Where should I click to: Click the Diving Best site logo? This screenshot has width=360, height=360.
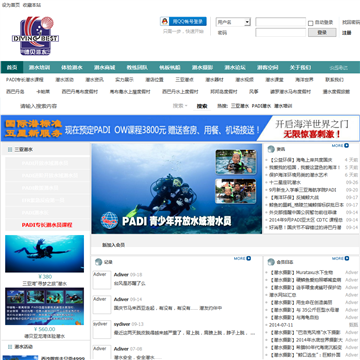coord(35,36)
